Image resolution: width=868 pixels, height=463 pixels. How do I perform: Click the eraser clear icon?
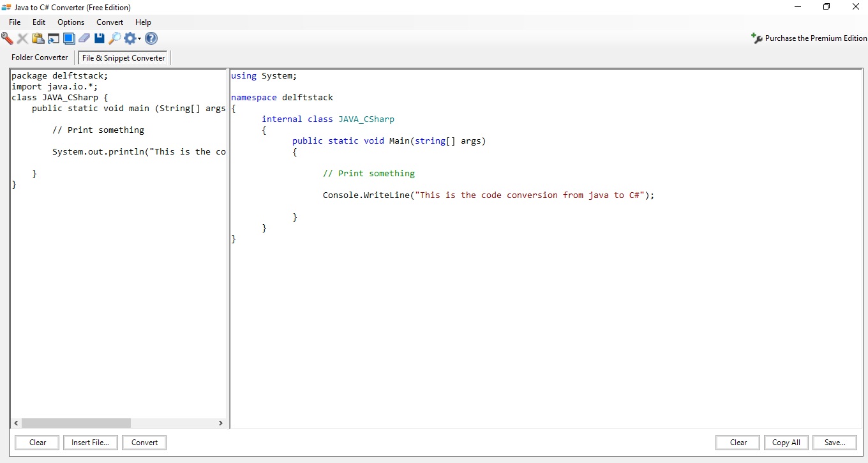click(x=84, y=38)
